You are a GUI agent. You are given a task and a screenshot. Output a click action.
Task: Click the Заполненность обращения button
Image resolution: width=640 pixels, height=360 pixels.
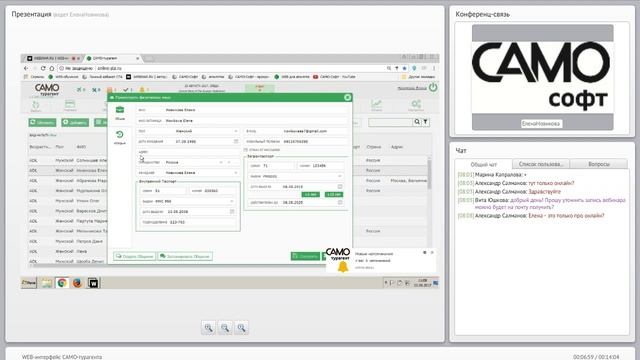pyautogui.click(x=185, y=256)
